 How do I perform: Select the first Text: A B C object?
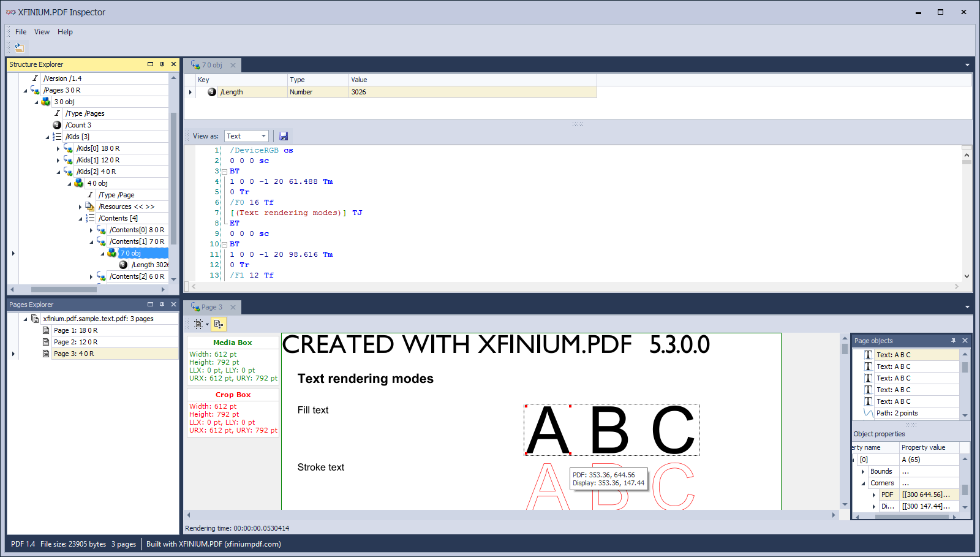893,355
